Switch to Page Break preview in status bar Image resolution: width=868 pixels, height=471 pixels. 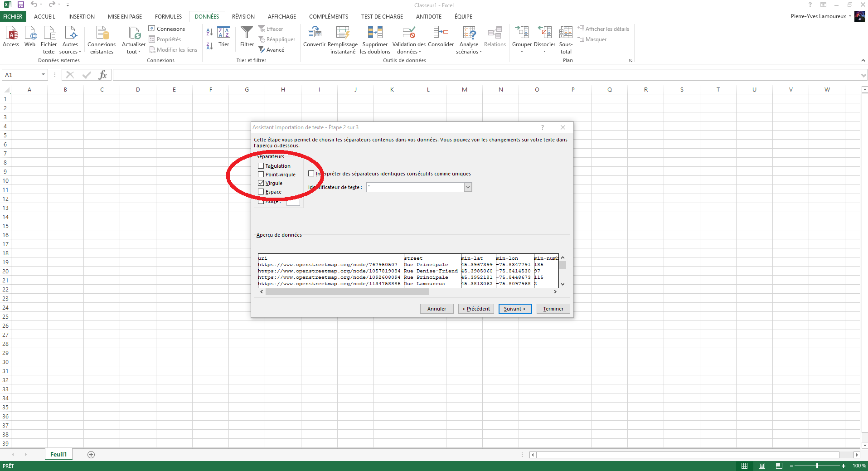(x=779, y=466)
